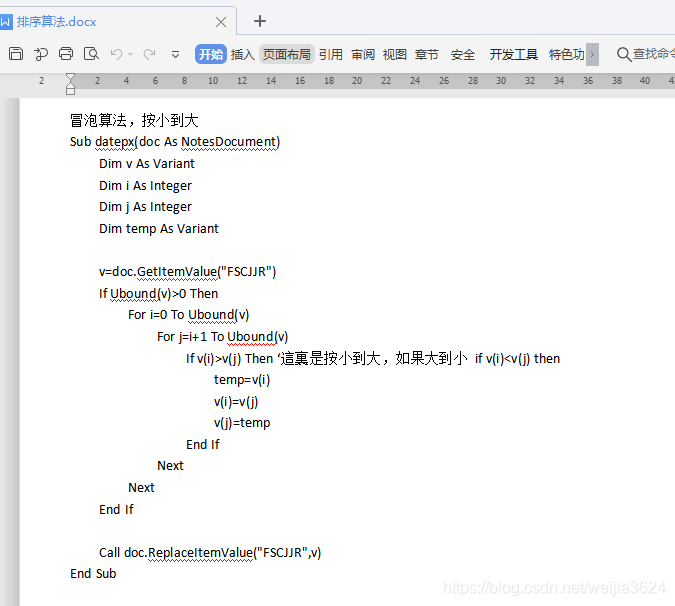
Task: Click the Redo arrow icon
Action: tap(149, 54)
